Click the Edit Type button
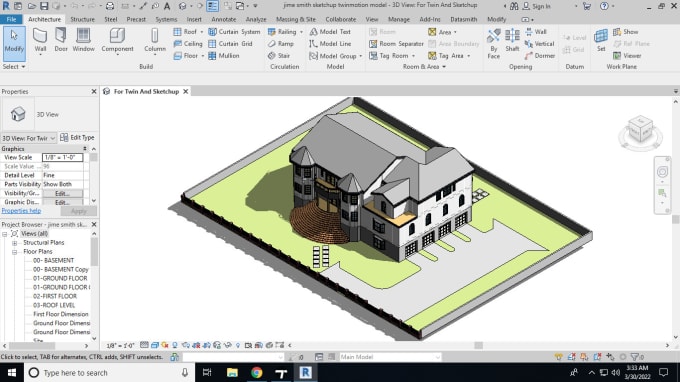This screenshot has height=382, width=680. point(77,137)
